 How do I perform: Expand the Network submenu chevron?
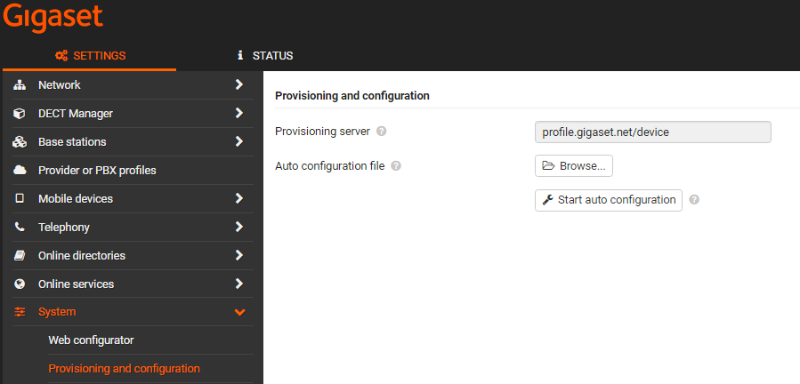pyautogui.click(x=239, y=85)
